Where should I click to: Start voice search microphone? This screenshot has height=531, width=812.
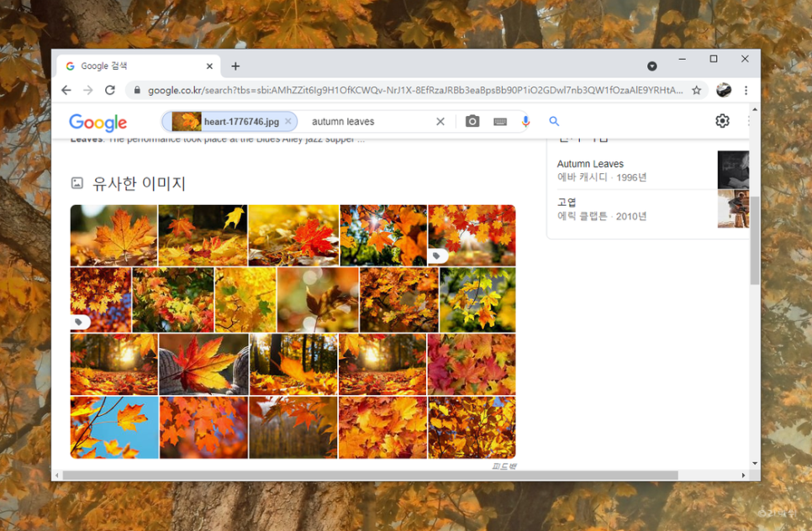tap(525, 121)
